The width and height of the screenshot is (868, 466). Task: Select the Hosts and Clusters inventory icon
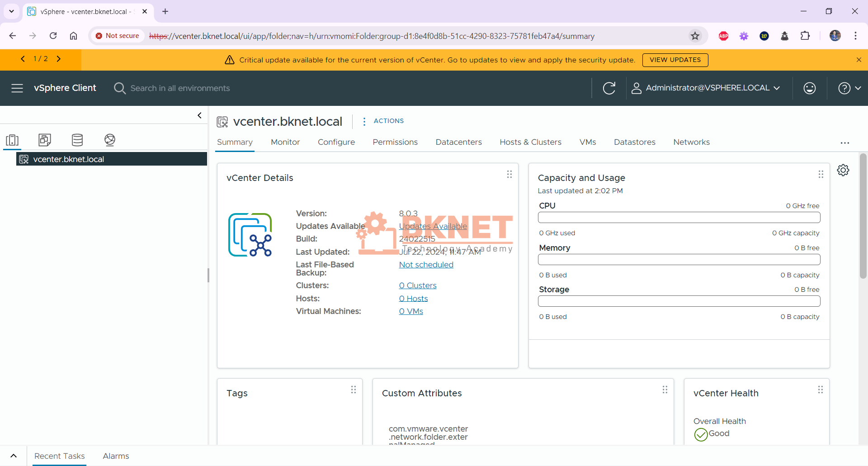(12, 140)
